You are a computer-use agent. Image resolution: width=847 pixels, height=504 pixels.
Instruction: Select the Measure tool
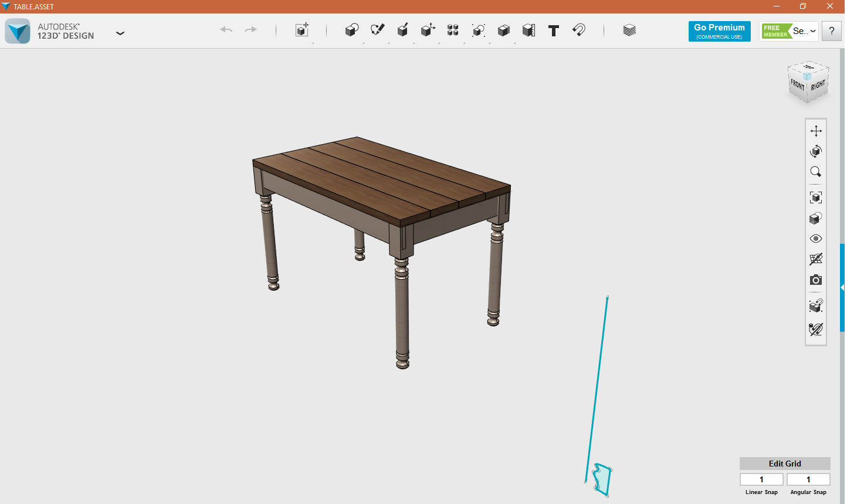pos(527,30)
